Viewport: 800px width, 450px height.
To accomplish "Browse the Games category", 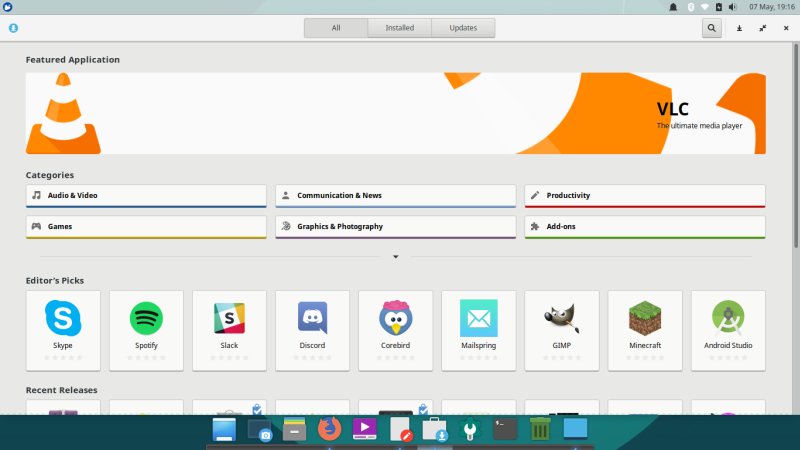I will pos(146,227).
